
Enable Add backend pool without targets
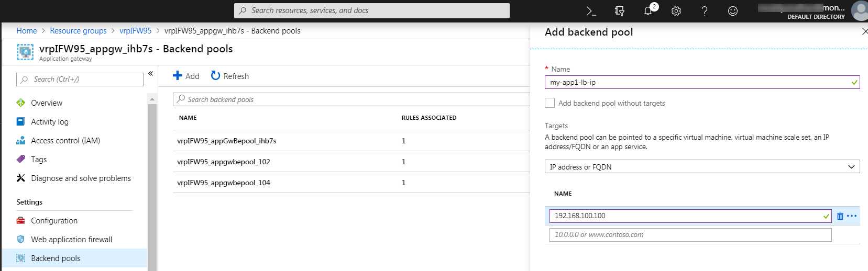click(550, 103)
